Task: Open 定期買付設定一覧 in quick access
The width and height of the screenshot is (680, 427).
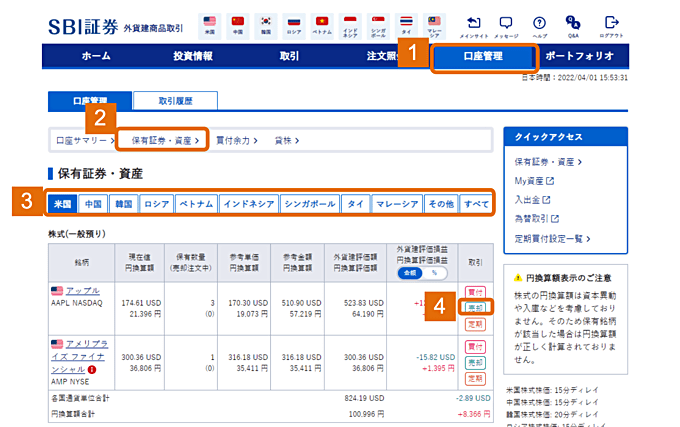Action: pos(552,239)
